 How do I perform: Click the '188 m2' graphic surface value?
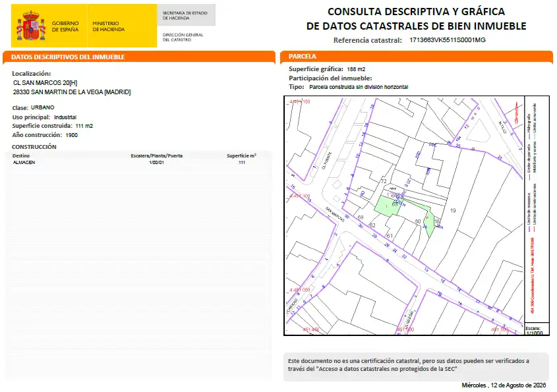357,69
